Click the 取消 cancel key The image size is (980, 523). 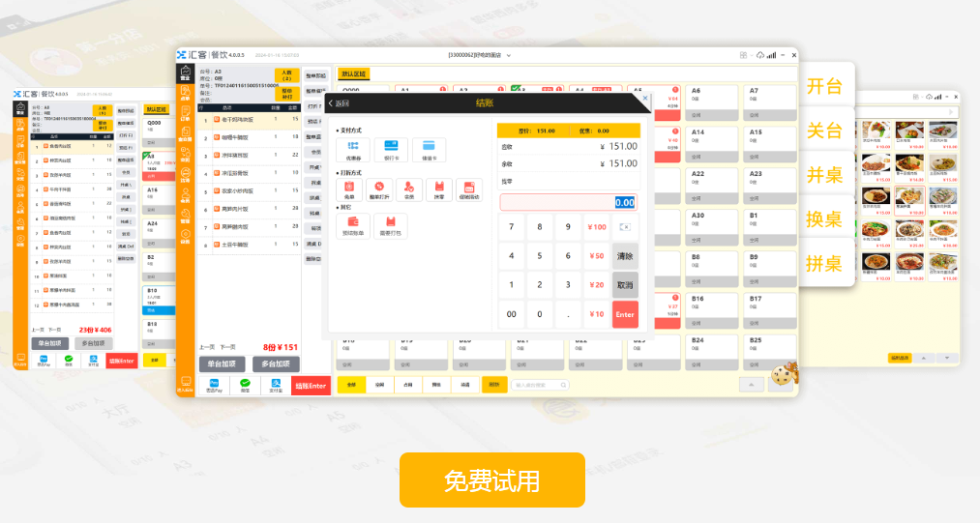[625, 285]
